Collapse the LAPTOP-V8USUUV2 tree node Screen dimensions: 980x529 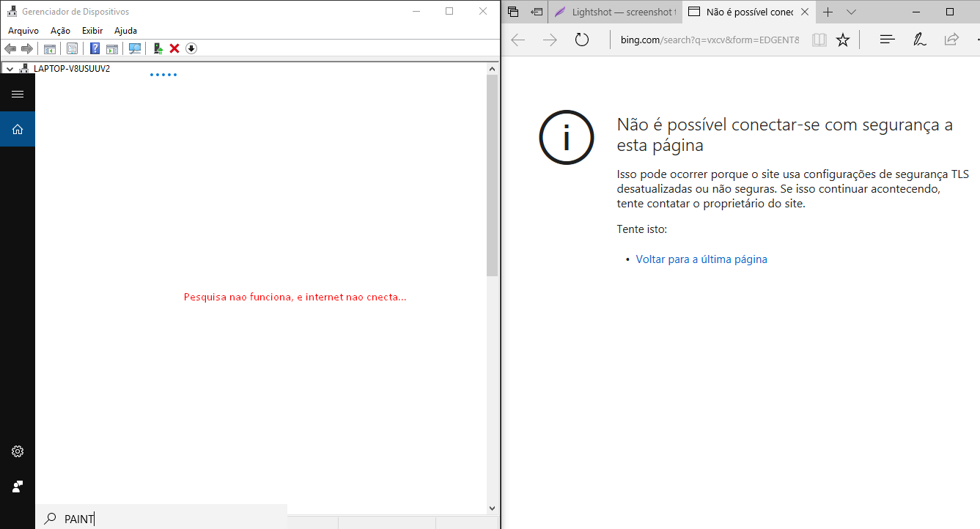click(9, 68)
